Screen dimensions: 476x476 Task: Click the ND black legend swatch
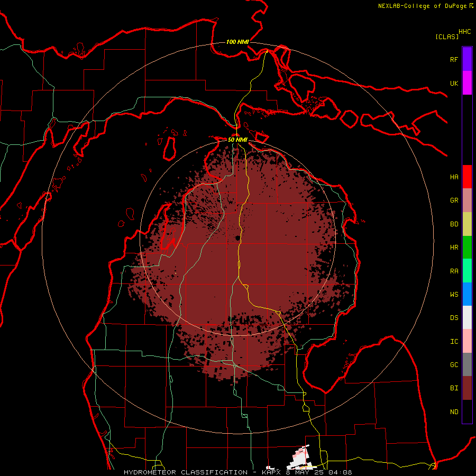click(x=467, y=411)
